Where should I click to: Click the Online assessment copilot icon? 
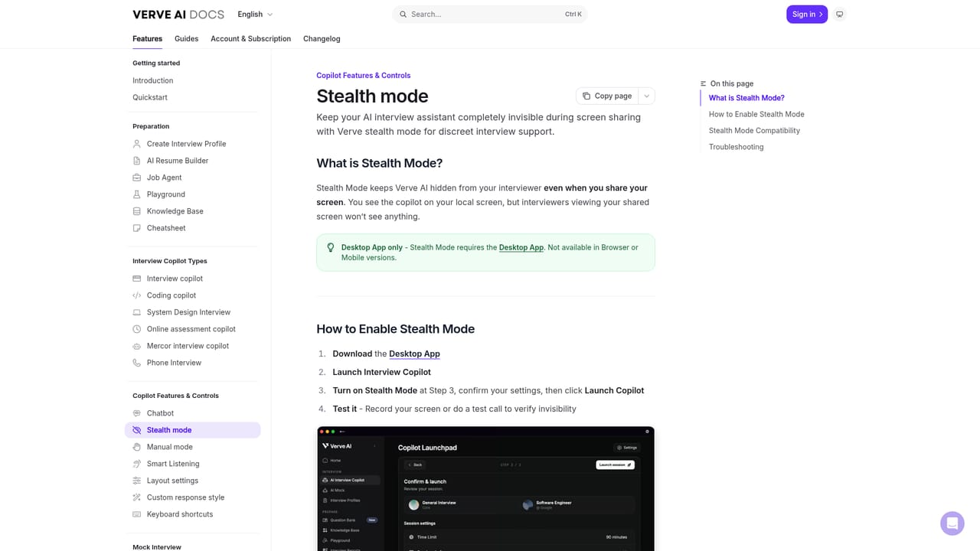click(137, 329)
